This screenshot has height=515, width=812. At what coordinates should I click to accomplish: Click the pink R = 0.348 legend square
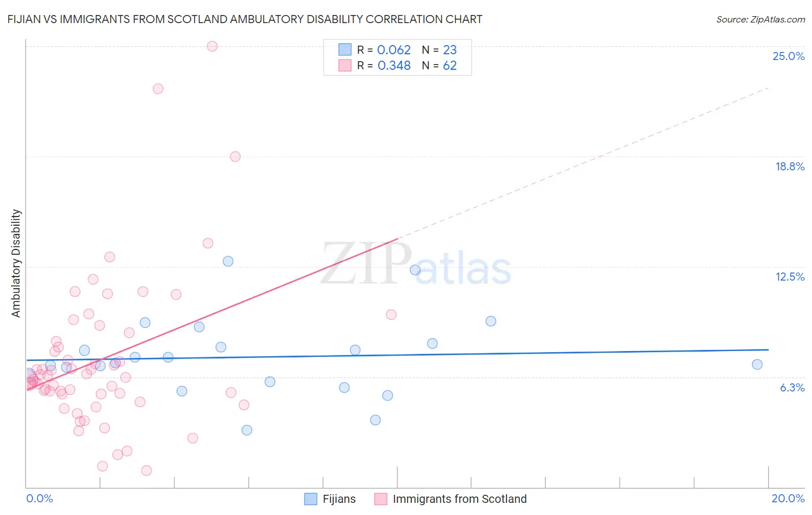(345, 65)
